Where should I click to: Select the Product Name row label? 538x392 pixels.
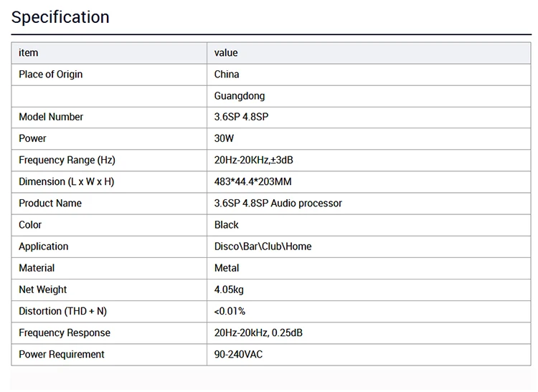click(x=50, y=204)
